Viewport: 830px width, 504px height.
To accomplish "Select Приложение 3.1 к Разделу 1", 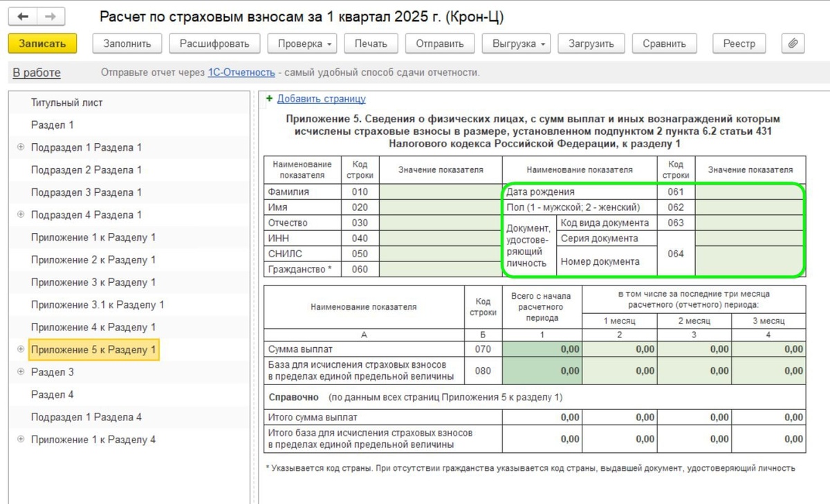I will pos(98,305).
